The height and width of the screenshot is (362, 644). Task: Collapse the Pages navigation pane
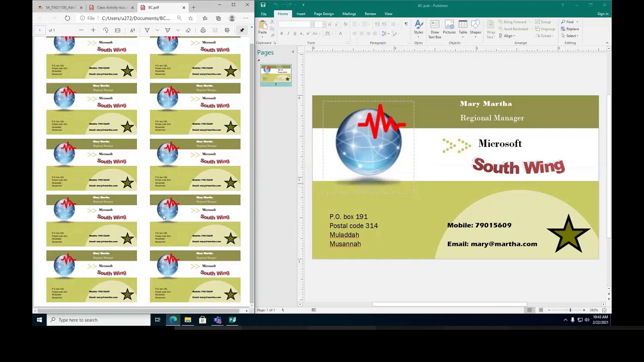tap(293, 52)
